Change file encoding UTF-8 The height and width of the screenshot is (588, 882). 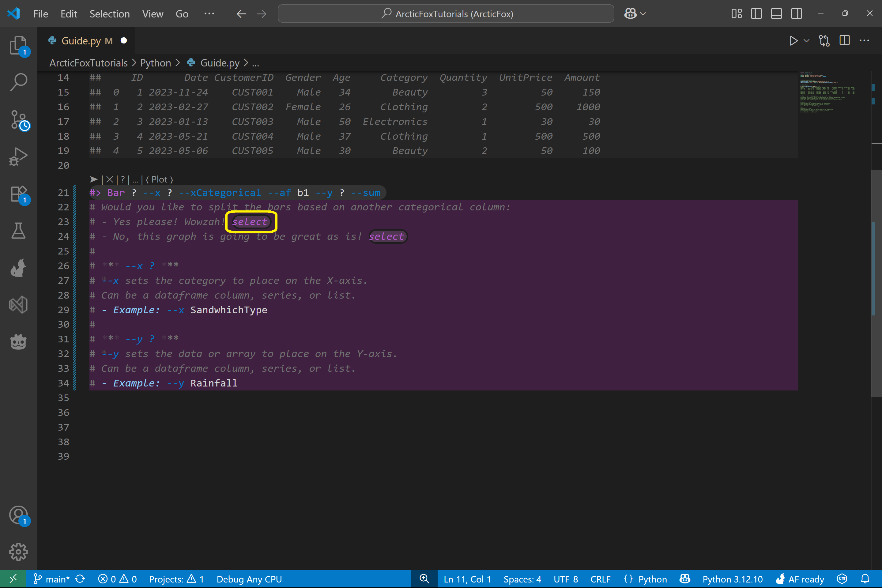click(x=566, y=579)
